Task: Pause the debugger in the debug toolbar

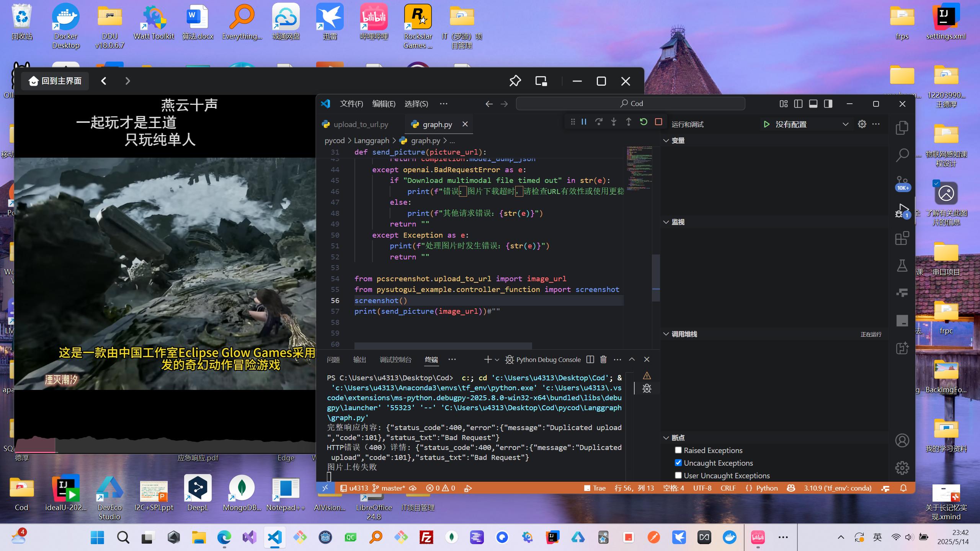Action: coord(584,122)
